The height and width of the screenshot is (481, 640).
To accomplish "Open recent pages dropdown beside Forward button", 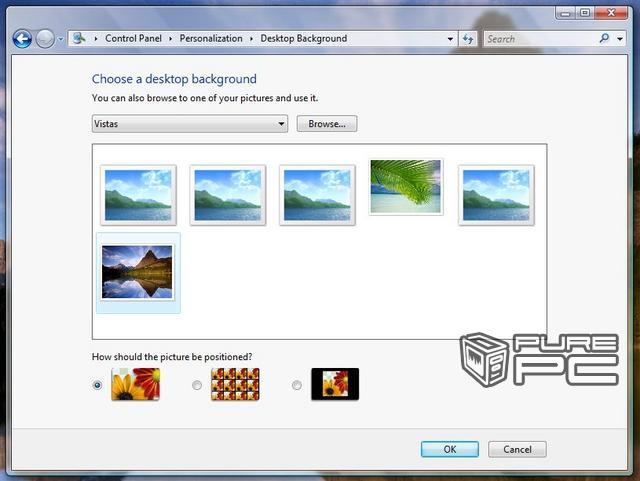I will coord(60,40).
